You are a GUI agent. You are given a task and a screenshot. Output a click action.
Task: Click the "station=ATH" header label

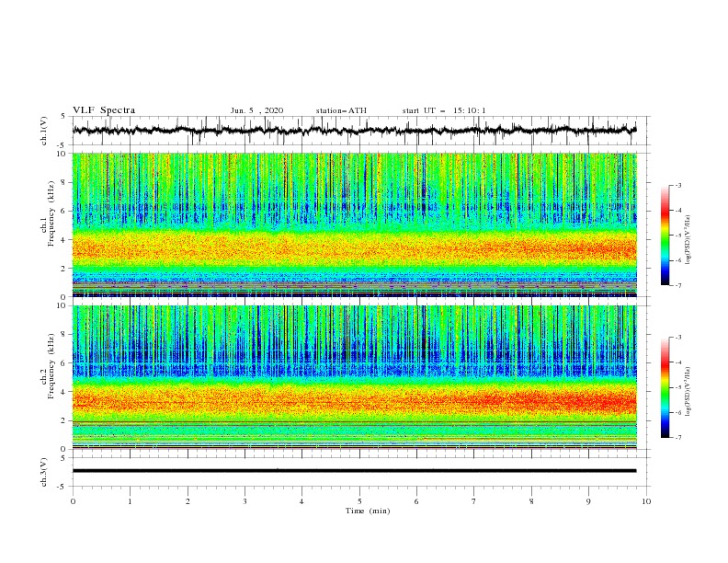tap(341, 110)
